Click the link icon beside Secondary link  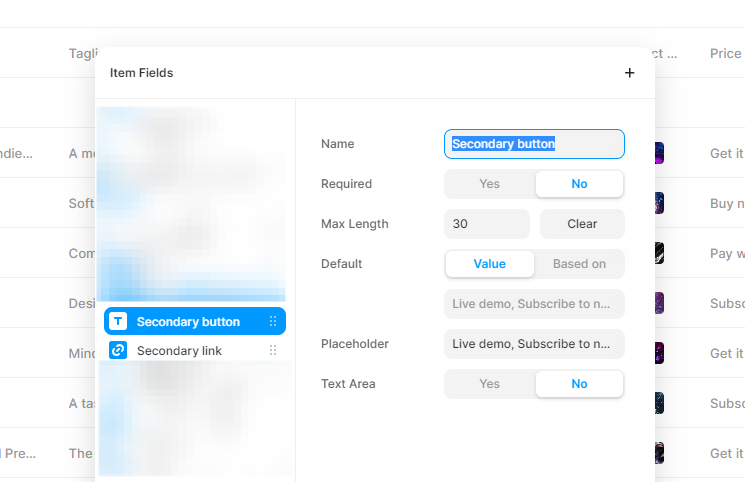tap(118, 350)
